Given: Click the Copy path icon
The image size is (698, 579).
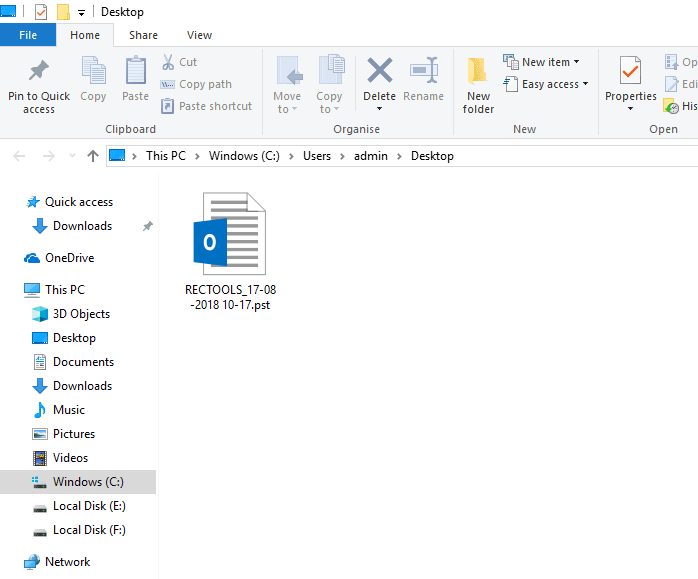Looking at the screenshot, I should pyautogui.click(x=167, y=85).
